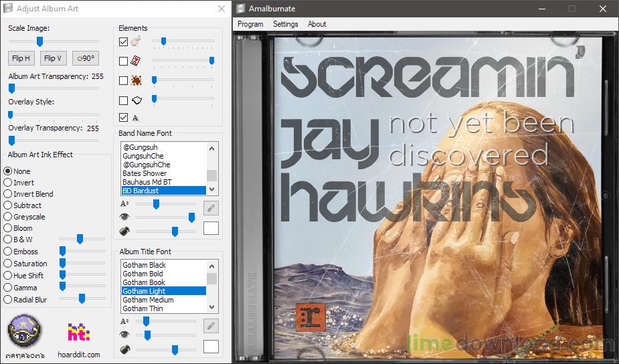This screenshot has width=619, height=364.
Task: Click the Adjust Album Art window icon
Action: tap(8, 8)
